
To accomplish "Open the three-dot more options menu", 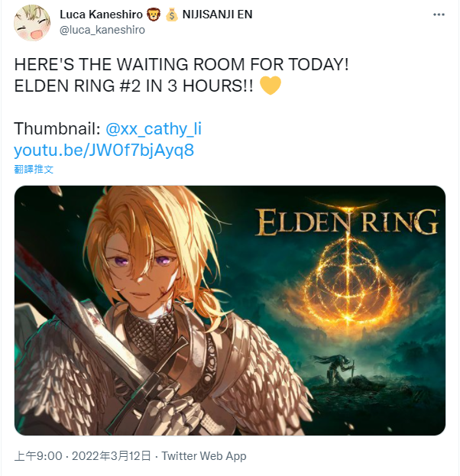I will (x=439, y=15).
